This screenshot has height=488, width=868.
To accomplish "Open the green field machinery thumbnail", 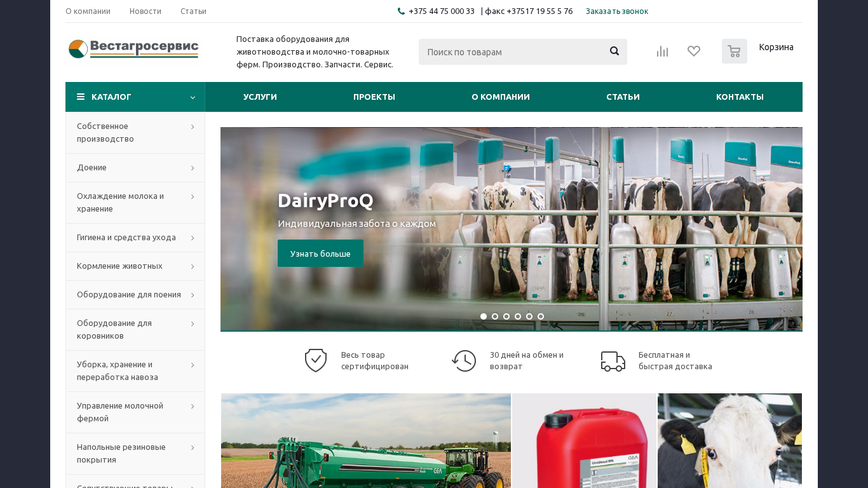I will [x=366, y=440].
